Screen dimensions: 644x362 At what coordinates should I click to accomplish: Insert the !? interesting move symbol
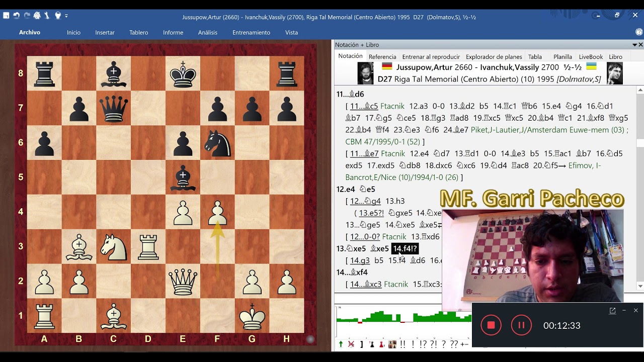423,344
